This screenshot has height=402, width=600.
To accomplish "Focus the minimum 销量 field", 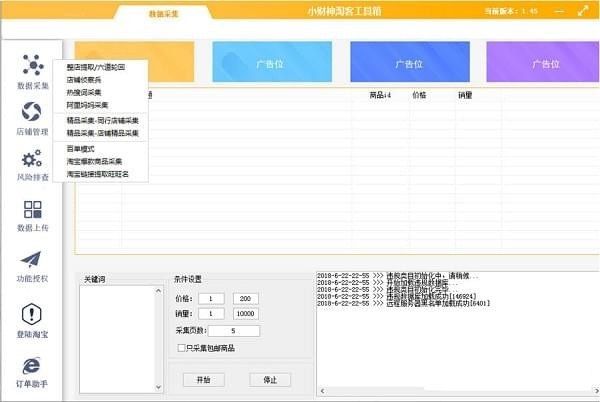I will tap(211, 314).
